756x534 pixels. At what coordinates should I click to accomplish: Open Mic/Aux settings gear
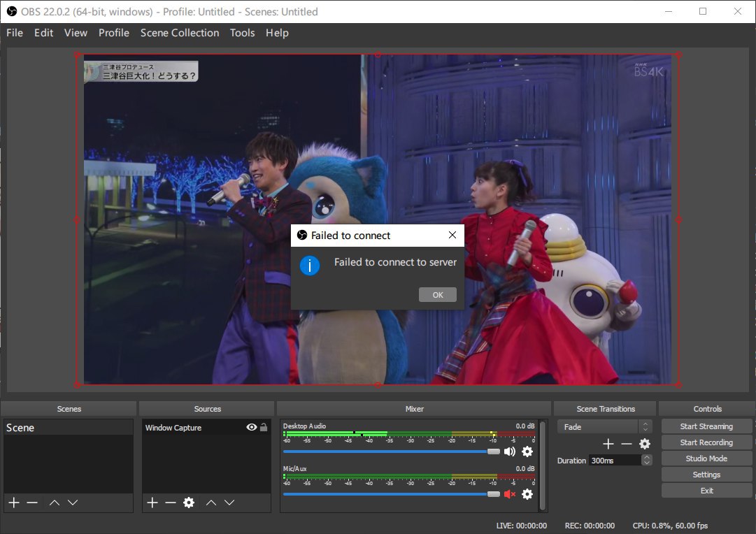[x=527, y=494]
